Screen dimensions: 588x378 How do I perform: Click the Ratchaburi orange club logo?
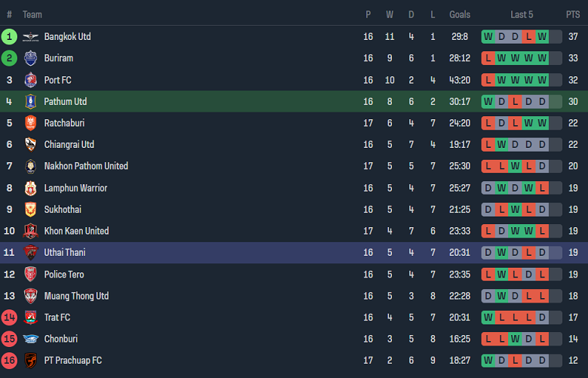pyautogui.click(x=30, y=123)
